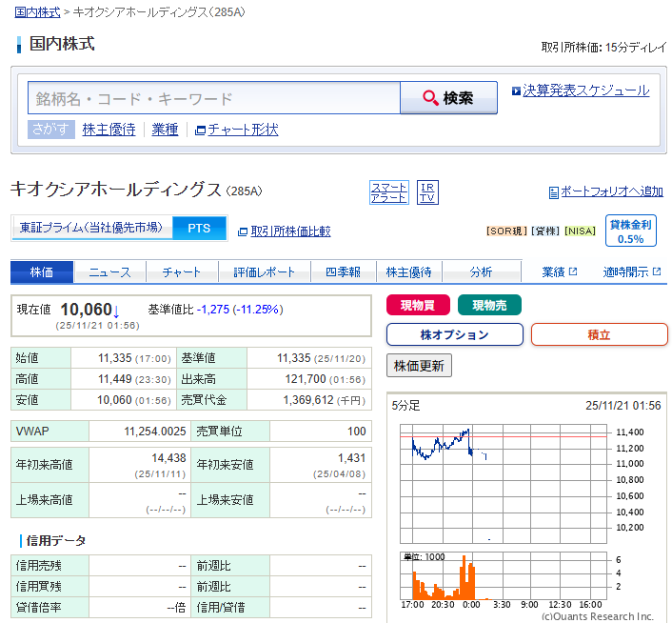Open the 株主優待 tab
This screenshot has width=672, height=623.
coord(409,271)
